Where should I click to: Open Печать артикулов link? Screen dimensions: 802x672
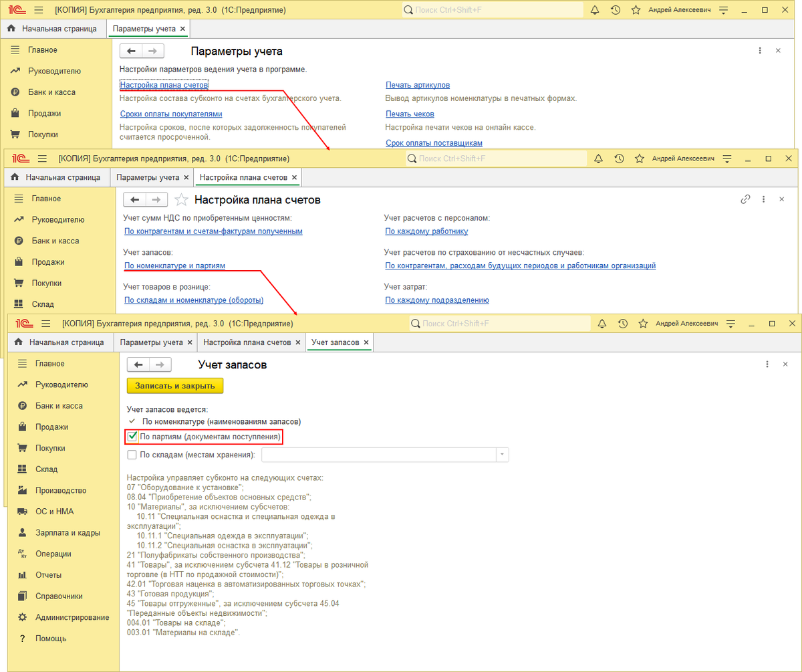point(418,85)
